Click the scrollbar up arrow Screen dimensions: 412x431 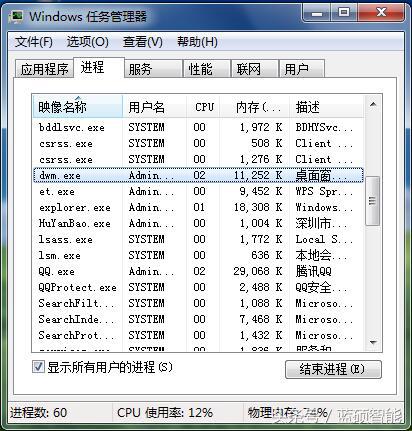point(373,105)
